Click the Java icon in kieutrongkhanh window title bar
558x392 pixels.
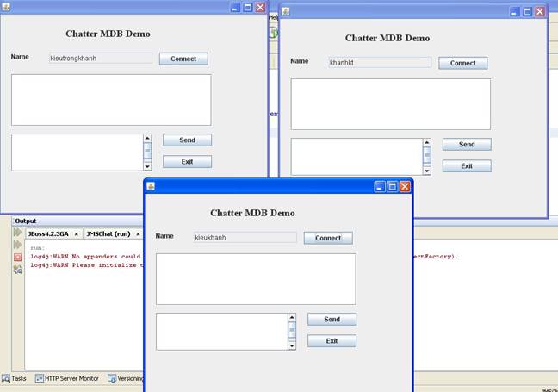pyautogui.click(x=6, y=7)
